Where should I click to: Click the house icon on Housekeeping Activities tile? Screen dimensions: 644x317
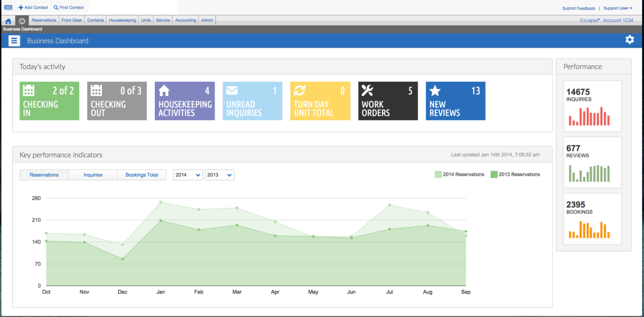pyautogui.click(x=164, y=90)
